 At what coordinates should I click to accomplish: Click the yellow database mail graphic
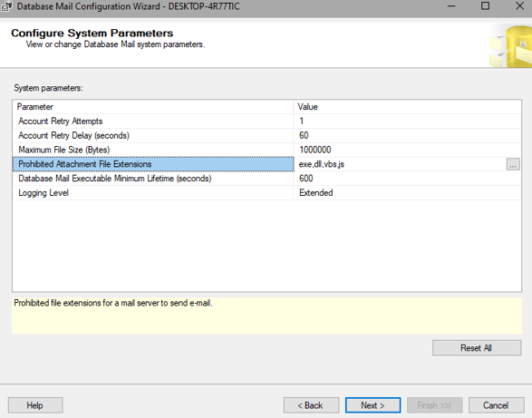510,46
